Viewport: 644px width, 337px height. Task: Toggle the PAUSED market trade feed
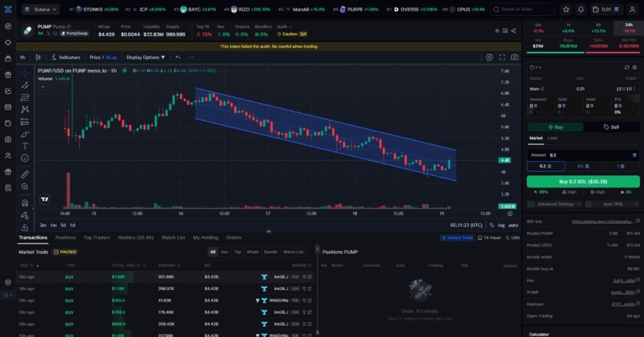point(65,252)
